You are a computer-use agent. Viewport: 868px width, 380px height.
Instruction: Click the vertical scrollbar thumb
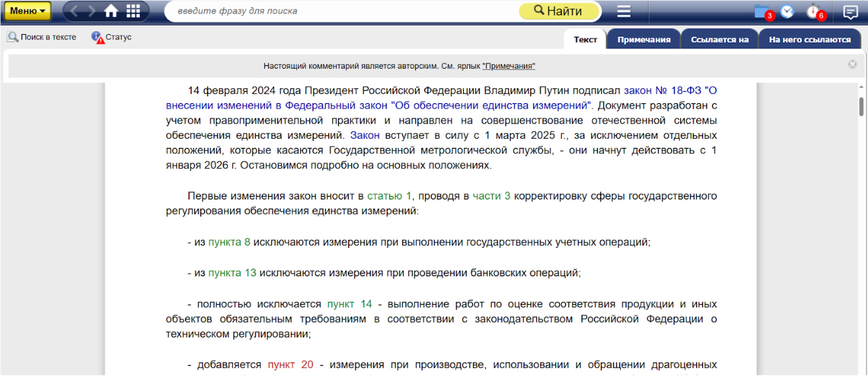(861, 106)
